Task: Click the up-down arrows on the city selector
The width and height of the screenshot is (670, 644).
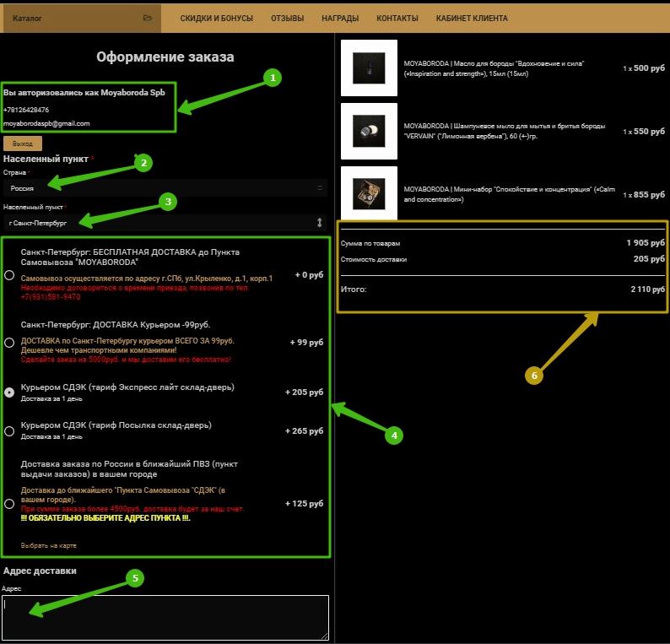Action: coord(319,223)
